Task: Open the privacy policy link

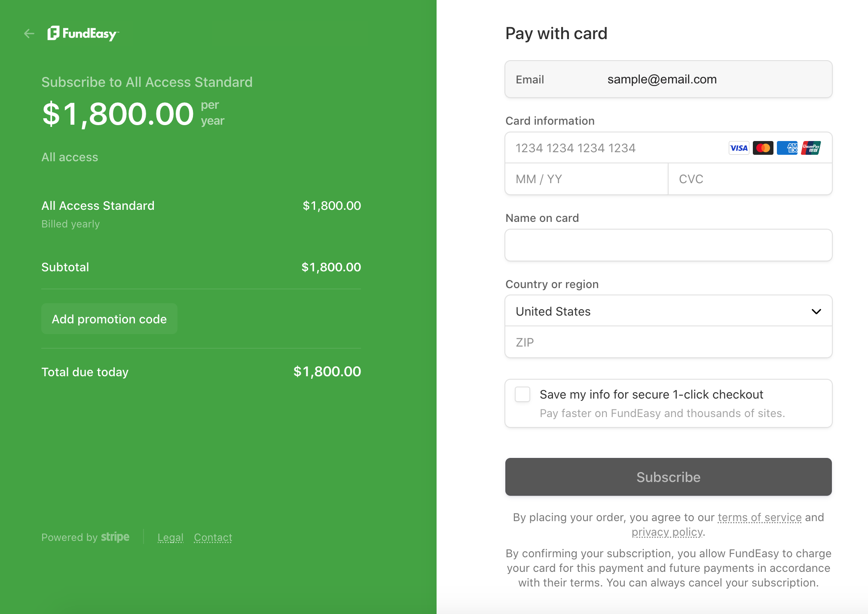Action: click(667, 532)
